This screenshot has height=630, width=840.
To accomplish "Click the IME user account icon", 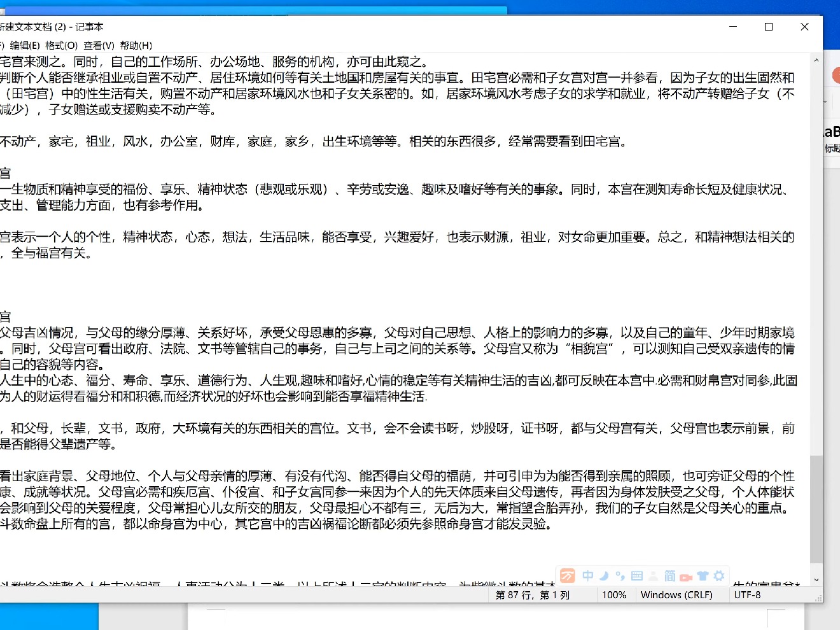I will pos(654,576).
